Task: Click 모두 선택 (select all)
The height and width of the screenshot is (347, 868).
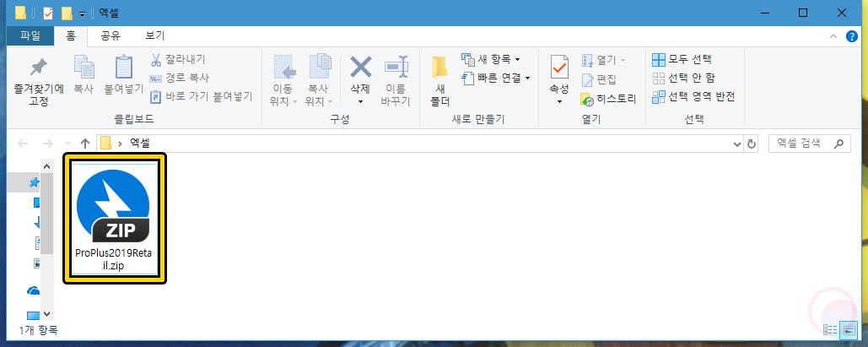Action: (x=682, y=59)
